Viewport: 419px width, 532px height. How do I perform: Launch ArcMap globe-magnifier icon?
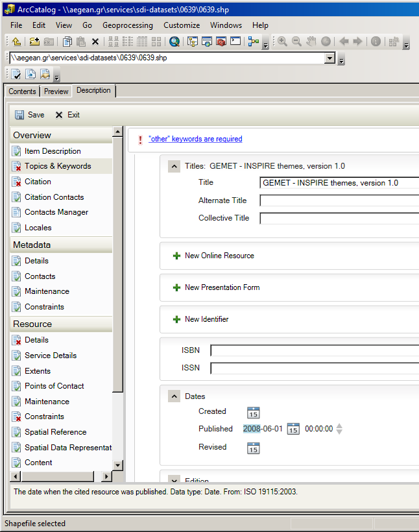coord(174,42)
